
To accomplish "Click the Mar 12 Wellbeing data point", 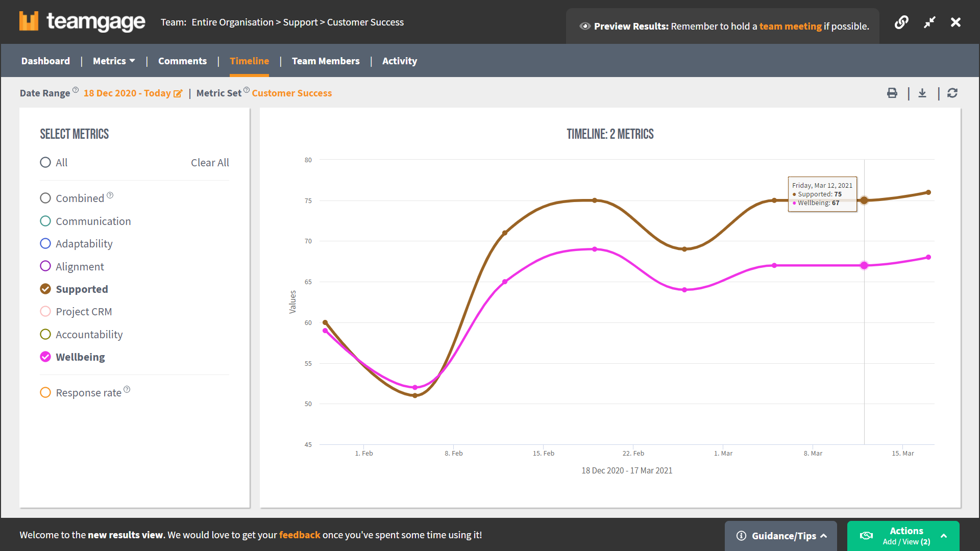I will click(864, 265).
